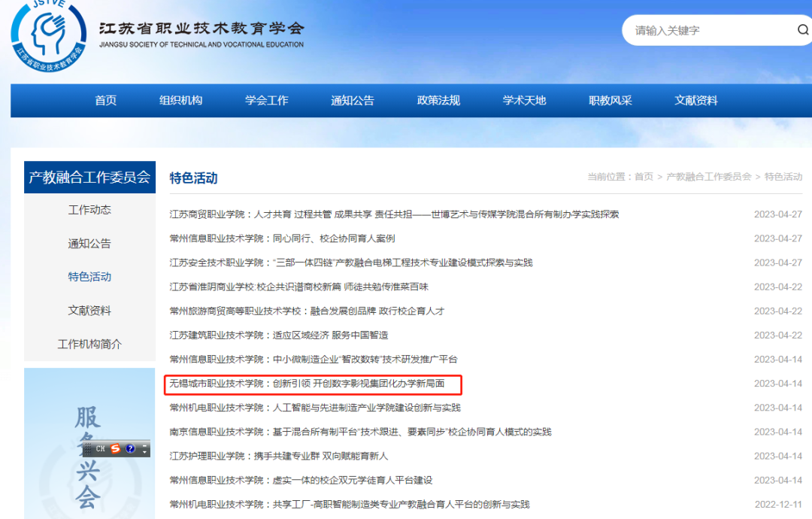Open the 江苏护理职业学院 article link
Viewport: 812px width, 519px height.
click(279, 456)
